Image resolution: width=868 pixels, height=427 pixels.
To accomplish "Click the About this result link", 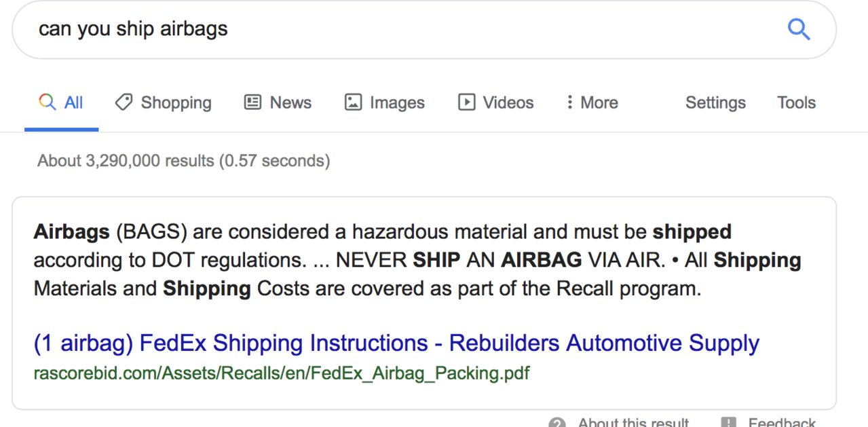I will click(633, 422).
